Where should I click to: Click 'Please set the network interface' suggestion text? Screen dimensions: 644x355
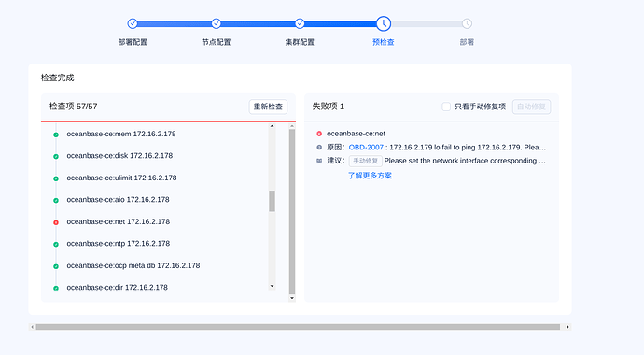click(465, 161)
